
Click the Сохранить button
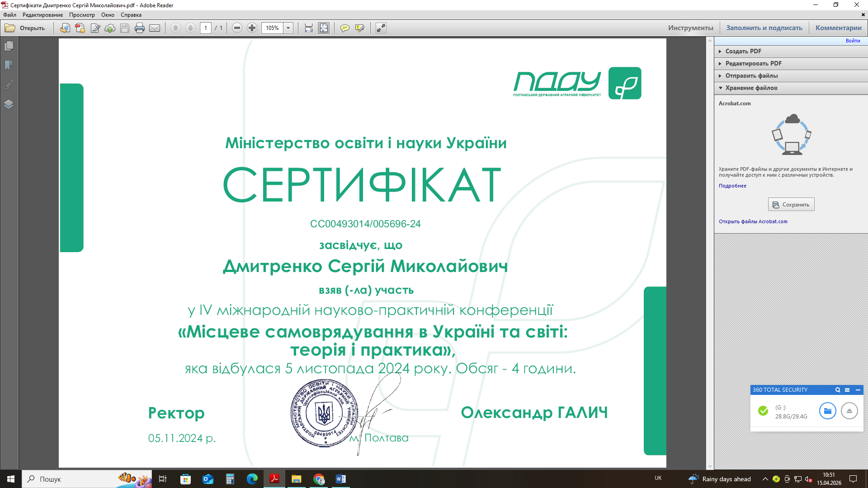click(x=791, y=205)
